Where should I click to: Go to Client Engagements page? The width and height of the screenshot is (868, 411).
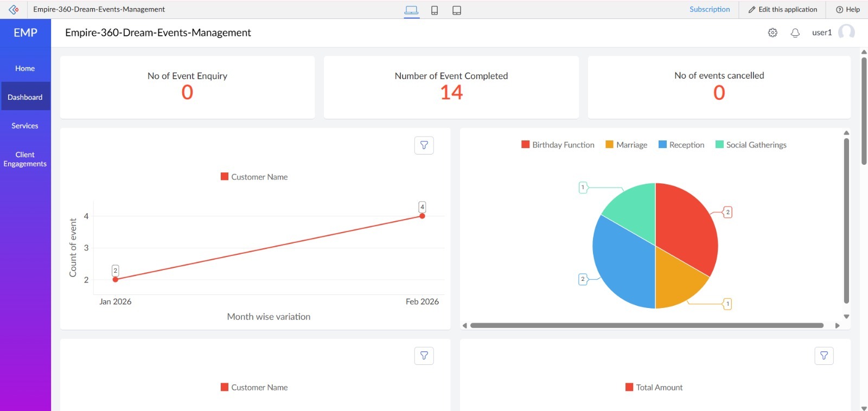(25, 159)
